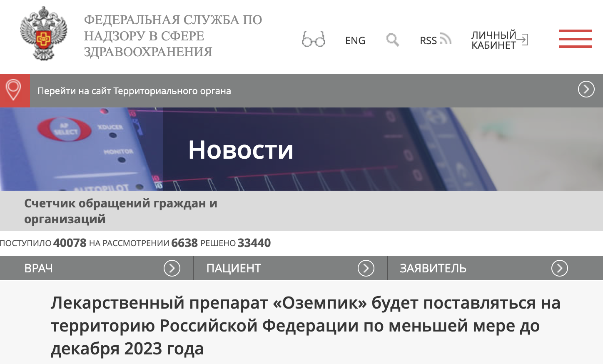Open Перейти на сайт Территориального органа

coord(134,91)
